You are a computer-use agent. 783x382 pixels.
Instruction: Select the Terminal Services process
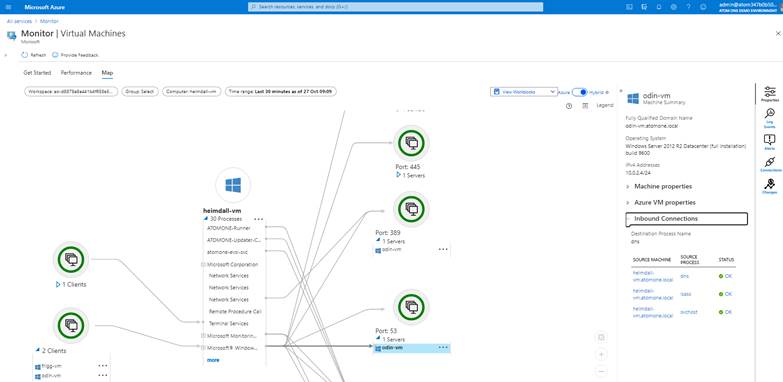(229, 324)
